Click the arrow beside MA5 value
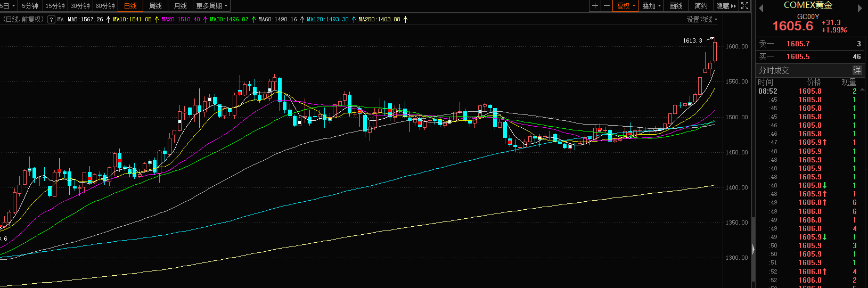The width and height of the screenshot is (868, 288). tap(109, 19)
